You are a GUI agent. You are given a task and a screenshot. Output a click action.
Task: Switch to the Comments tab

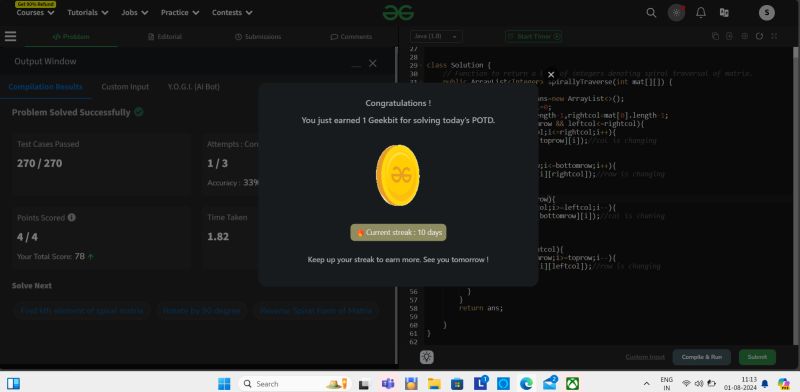351,37
